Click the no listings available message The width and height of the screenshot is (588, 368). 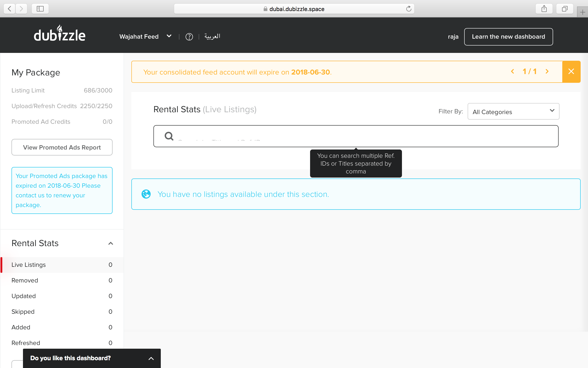click(x=243, y=194)
